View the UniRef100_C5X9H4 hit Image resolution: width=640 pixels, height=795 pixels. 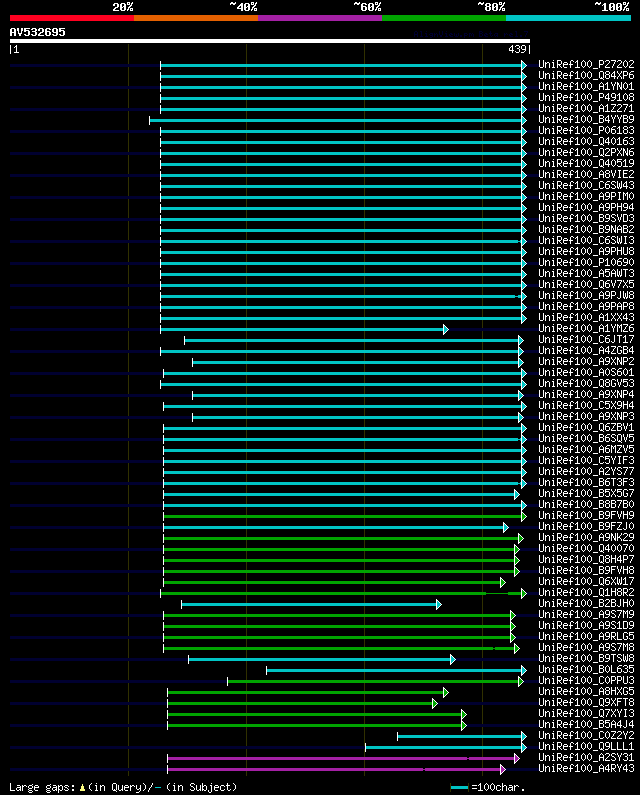[586, 406]
